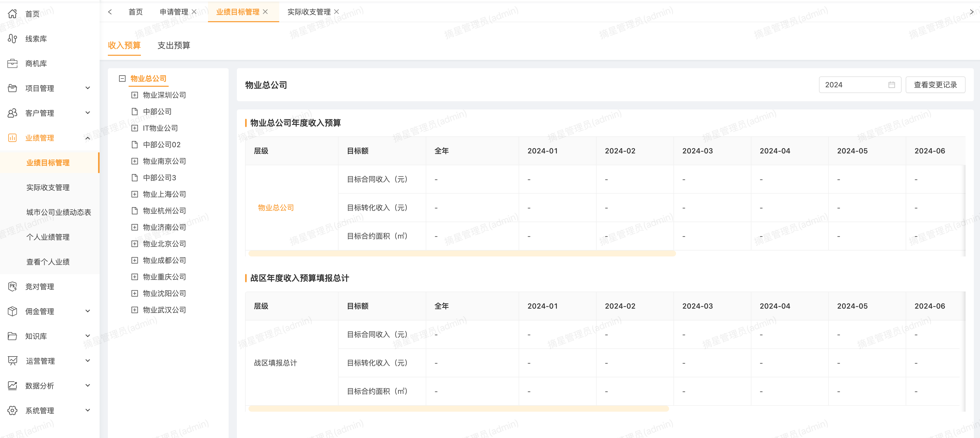980x438 pixels.
Task: Expand the 运营管理 menu chevron
Action: coord(88,361)
